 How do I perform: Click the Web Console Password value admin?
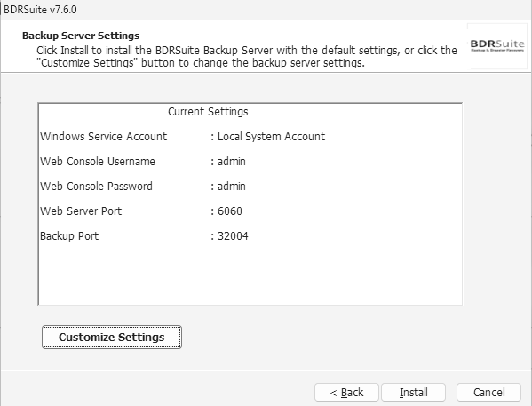tap(232, 186)
